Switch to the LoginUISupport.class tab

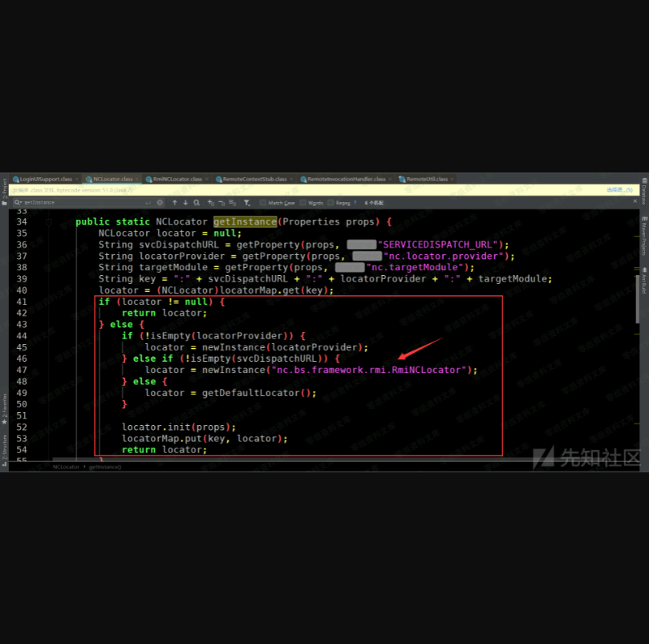pyautogui.click(x=46, y=179)
